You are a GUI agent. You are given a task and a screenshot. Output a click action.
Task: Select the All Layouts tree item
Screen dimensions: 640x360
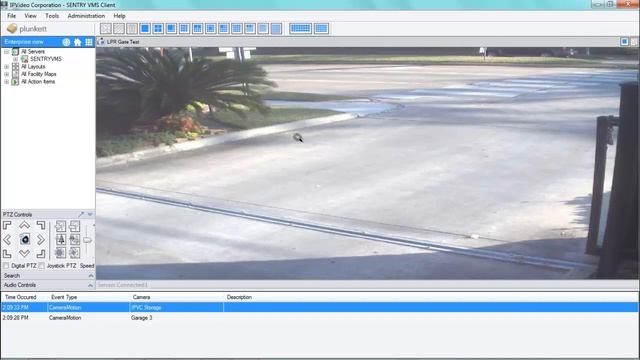pos(33,67)
